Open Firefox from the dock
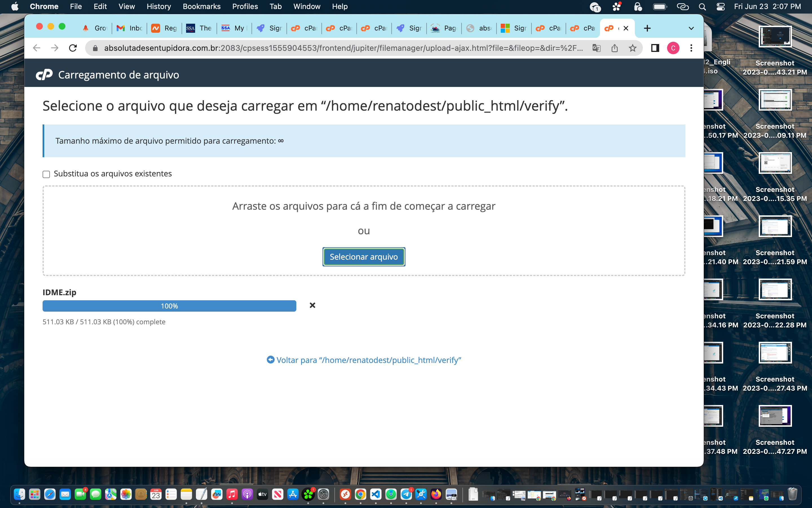Image resolution: width=812 pixels, height=508 pixels. tap(436, 494)
